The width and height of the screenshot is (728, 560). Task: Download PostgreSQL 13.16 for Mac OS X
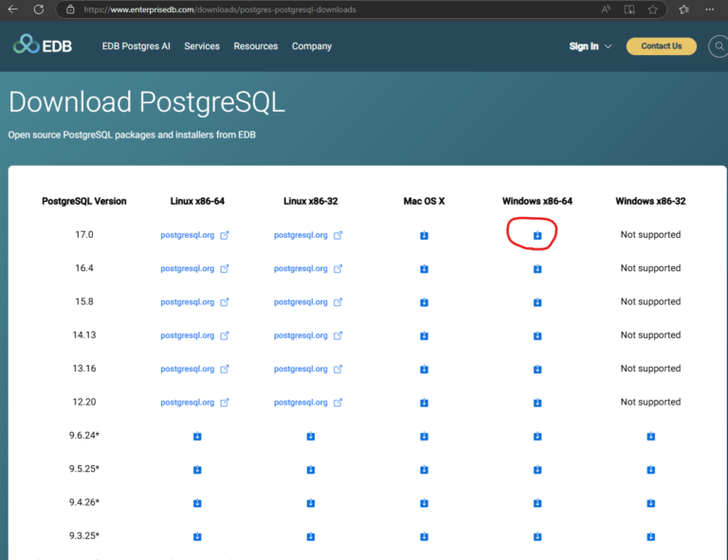[424, 369]
